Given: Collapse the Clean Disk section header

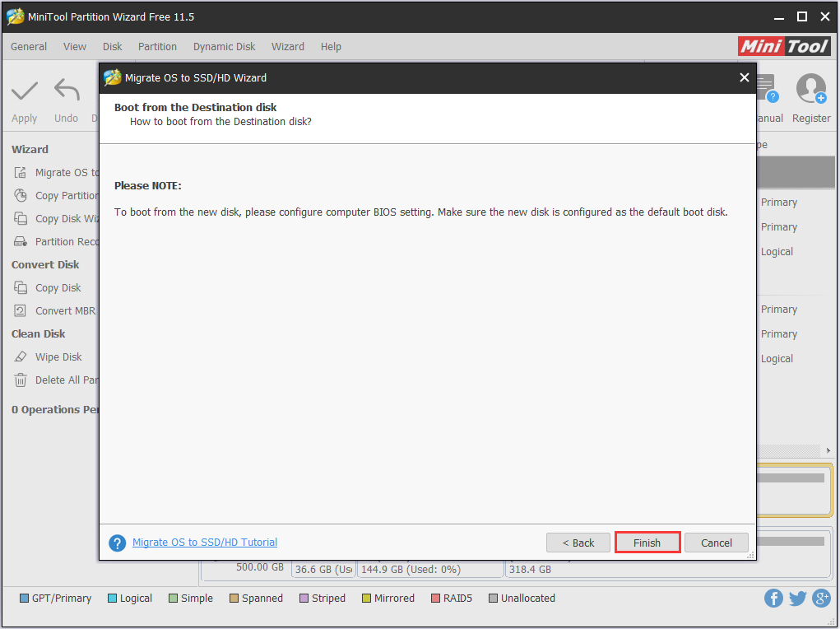Looking at the screenshot, I should click(39, 334).
